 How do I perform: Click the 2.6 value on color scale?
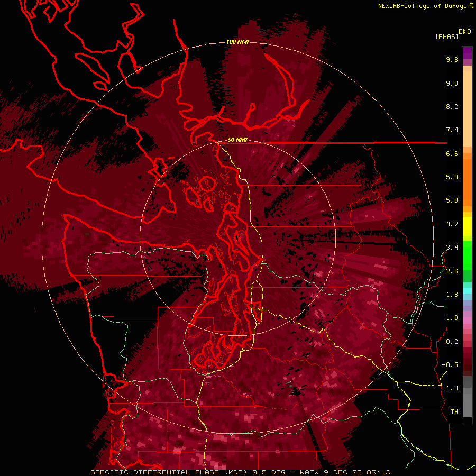452,271
